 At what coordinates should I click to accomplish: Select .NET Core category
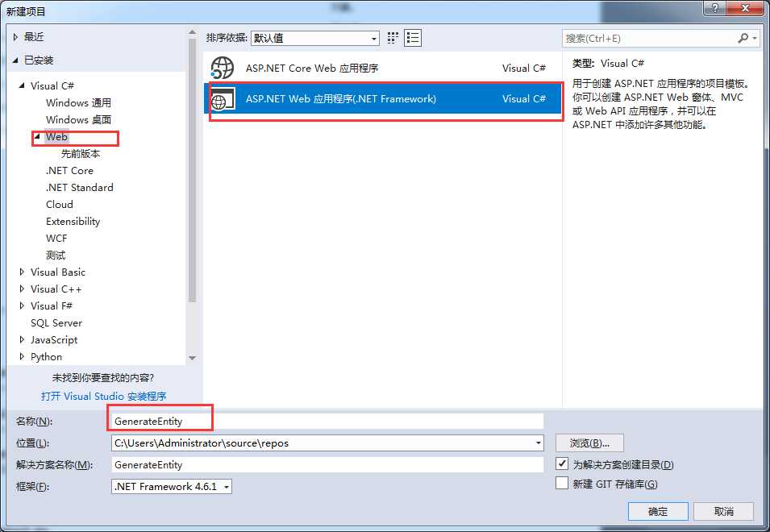69,170
